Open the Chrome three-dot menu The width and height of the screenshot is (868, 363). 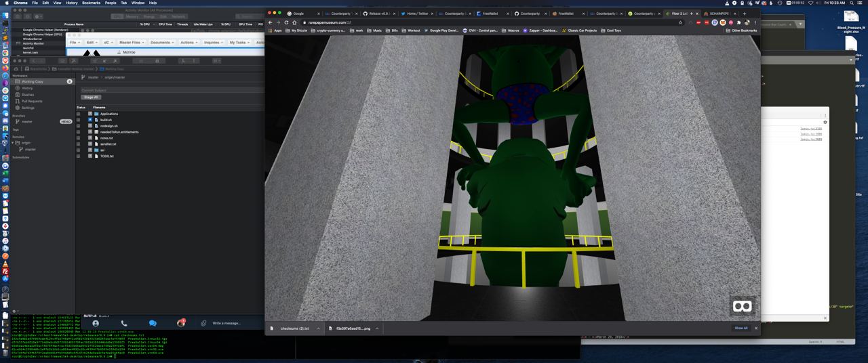click(x=755, y=22)
